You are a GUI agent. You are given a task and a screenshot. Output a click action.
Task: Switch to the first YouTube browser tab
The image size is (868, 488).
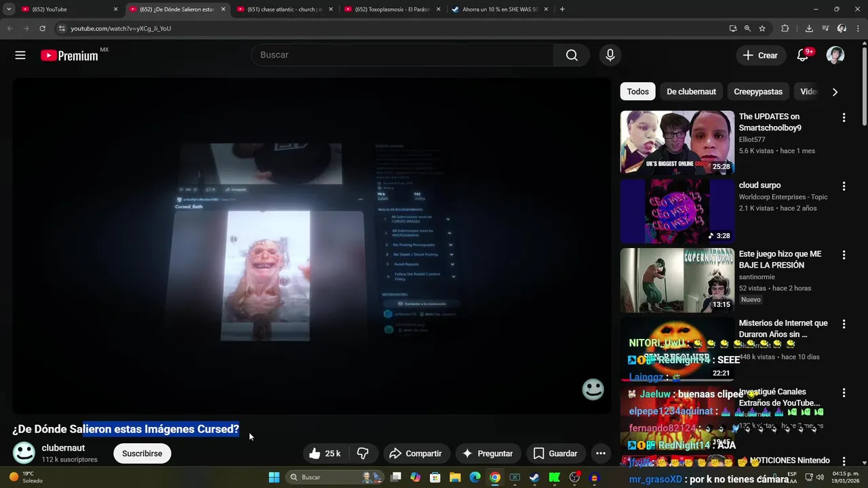tap(69, 9)
